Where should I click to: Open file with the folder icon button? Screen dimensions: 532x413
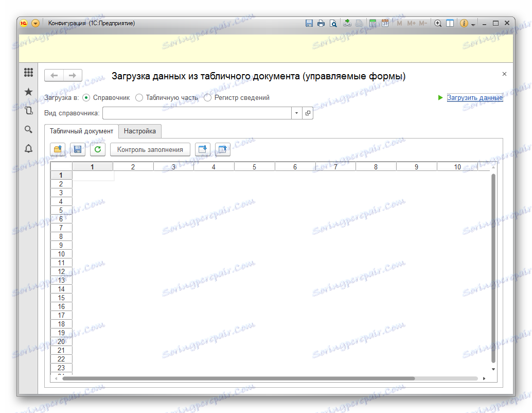pos(58,149)
